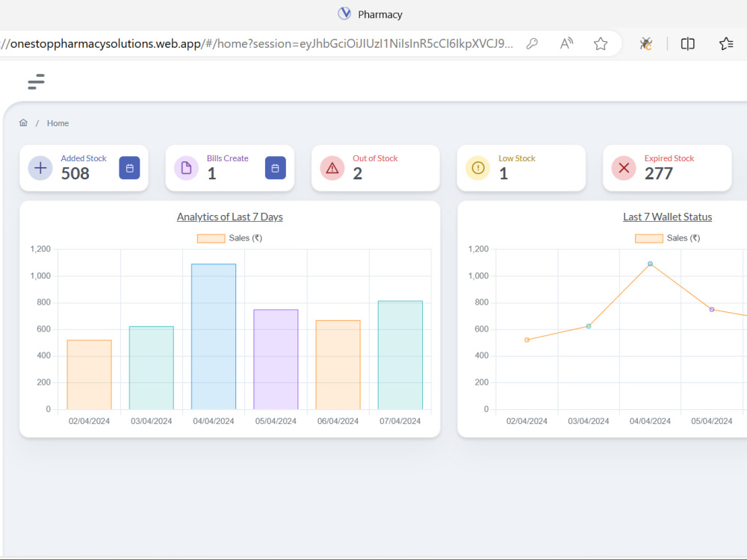Click the 03/04/2024 bar chart axis label
The image size is (747, 560).
pos(152,421)
